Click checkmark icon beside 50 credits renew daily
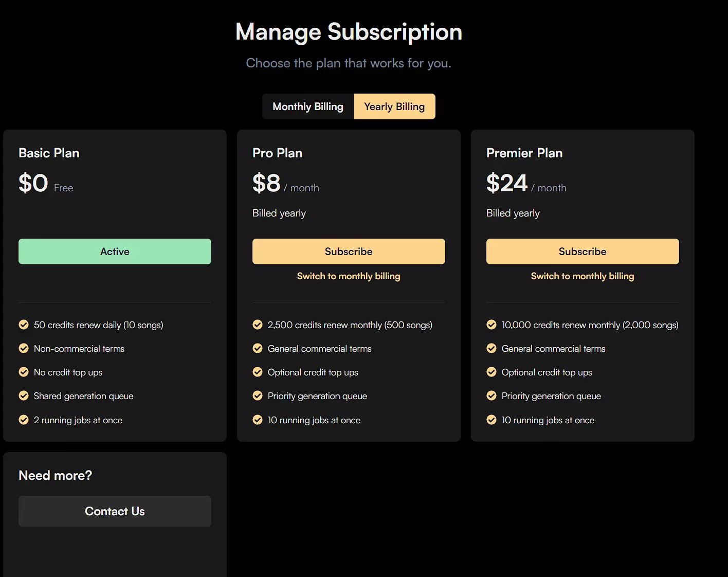Viewport: 728px width, 577px height. (24, 324)
